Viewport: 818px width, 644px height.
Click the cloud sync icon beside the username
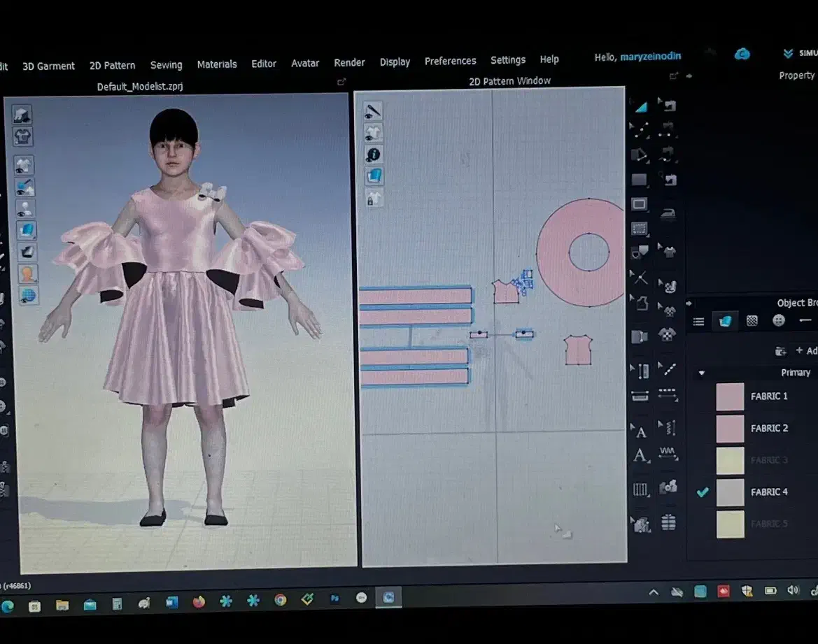pyautogui.click(x=742, y=54)
